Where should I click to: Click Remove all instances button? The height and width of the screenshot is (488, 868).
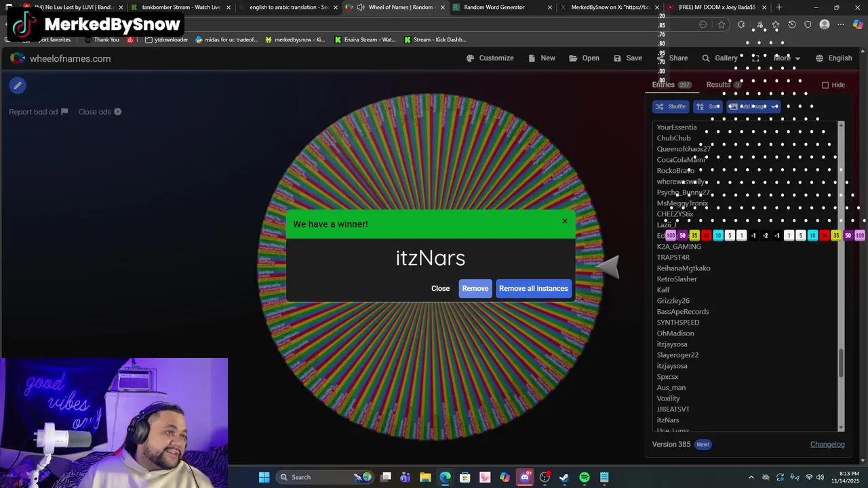pyautogui.click(x=534, y=289)
